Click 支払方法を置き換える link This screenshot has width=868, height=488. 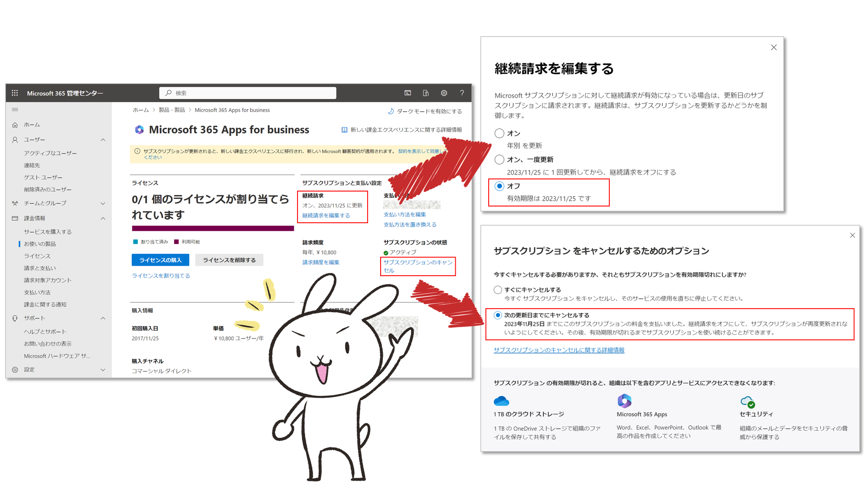pyautogui.click(x=410, y=225)
